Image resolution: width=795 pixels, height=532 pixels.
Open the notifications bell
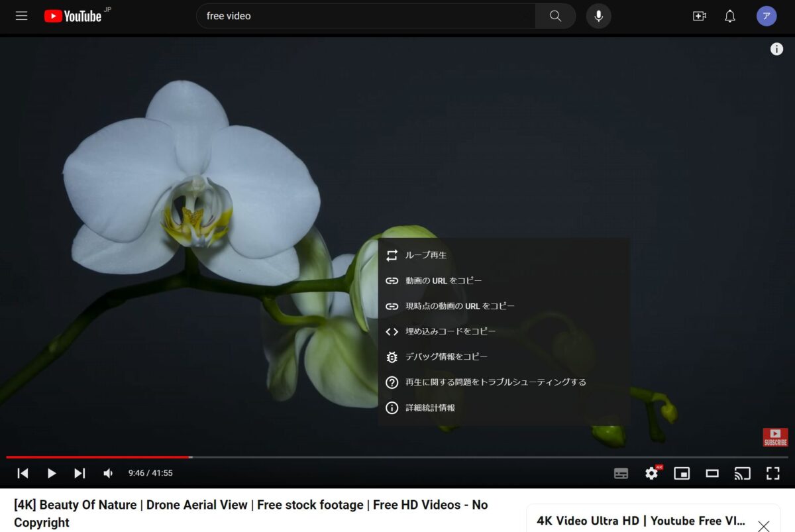point(730,16)
